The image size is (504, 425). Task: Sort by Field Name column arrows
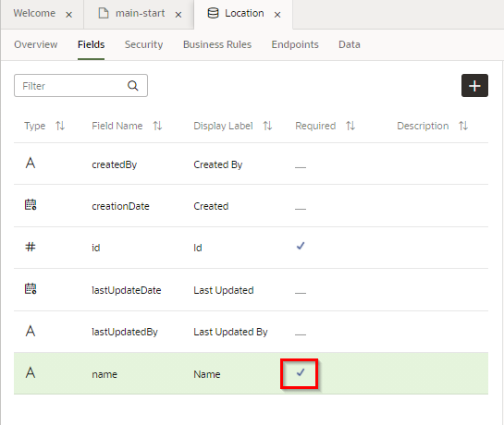[x=157, y=126]
